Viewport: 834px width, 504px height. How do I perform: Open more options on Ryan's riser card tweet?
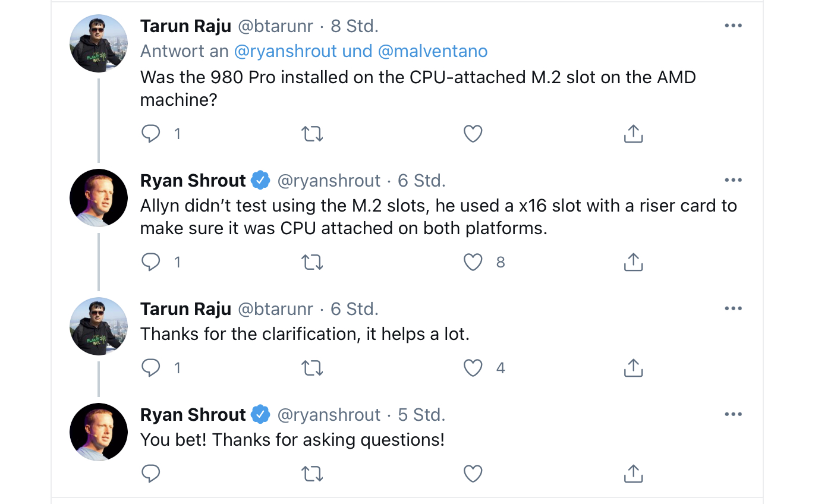click(x=733, y=180)
